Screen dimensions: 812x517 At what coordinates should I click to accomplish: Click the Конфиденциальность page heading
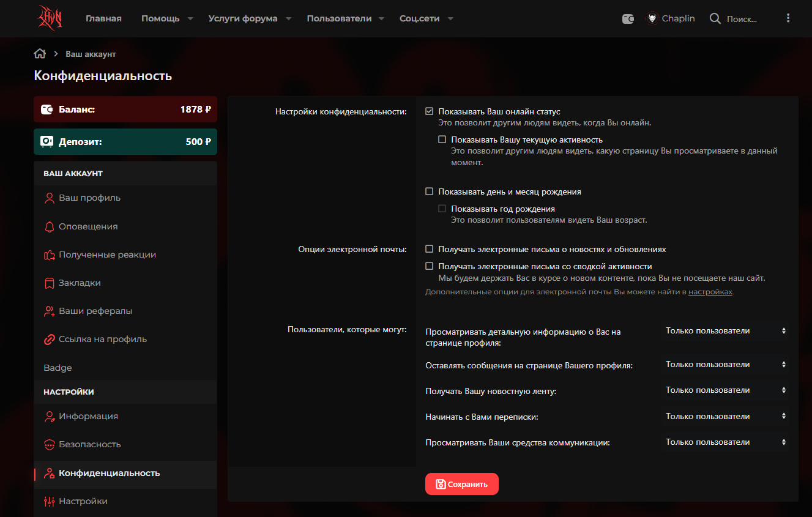(x=103, y=76)
